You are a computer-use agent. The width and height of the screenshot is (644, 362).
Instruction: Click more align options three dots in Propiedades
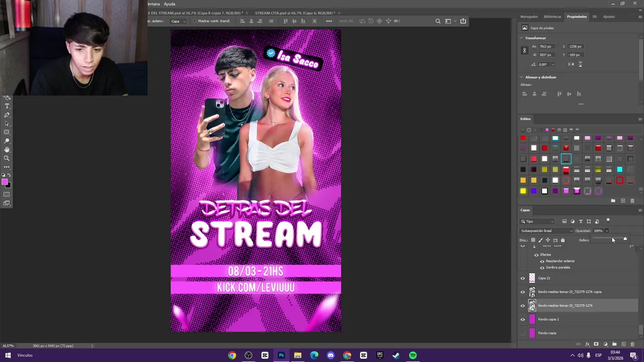(581, 104)
